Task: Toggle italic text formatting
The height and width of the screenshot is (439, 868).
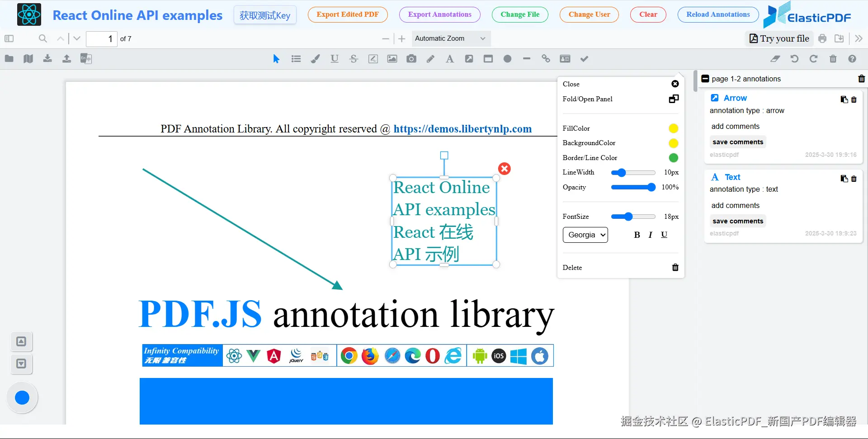Action: (651, 235)
